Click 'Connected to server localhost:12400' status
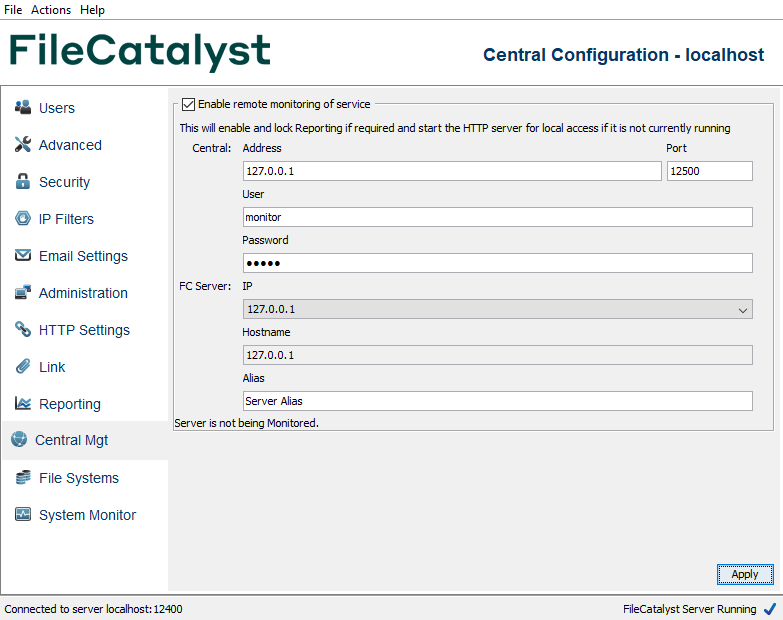Viewport: 783px width, 620px height. coord(93,609)
